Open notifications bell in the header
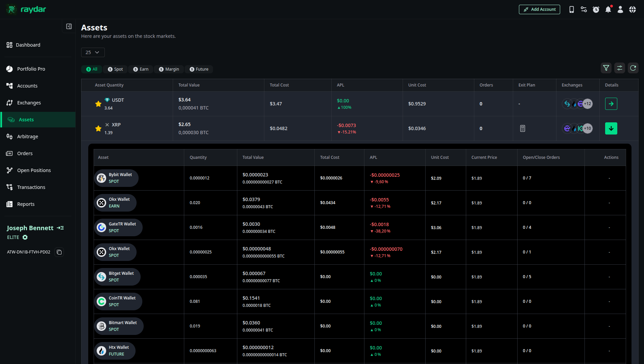The height and width of the screenshot is (364, 644). click(x=608, y=9)
